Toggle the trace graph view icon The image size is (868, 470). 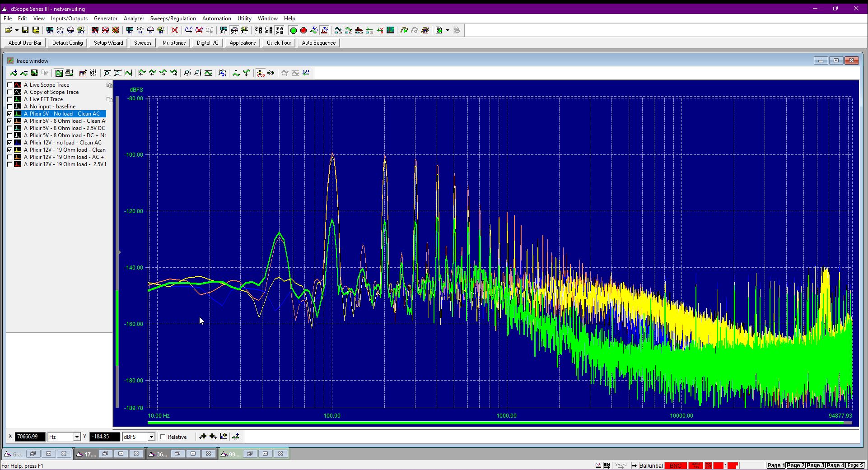click(59, 73)
